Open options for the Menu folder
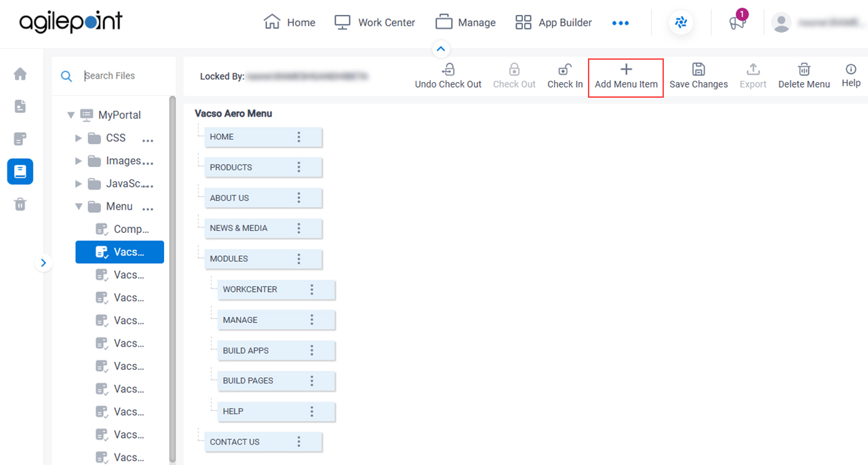The height and width of the screenshot is (465, 868). tap(148, 208)
